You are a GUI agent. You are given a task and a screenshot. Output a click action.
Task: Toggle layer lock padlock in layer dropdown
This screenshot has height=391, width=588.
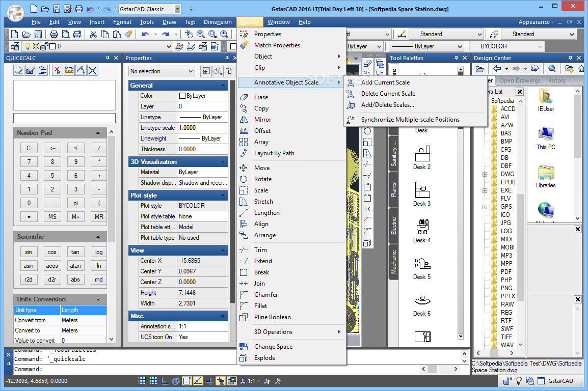(x=44, y=46)
